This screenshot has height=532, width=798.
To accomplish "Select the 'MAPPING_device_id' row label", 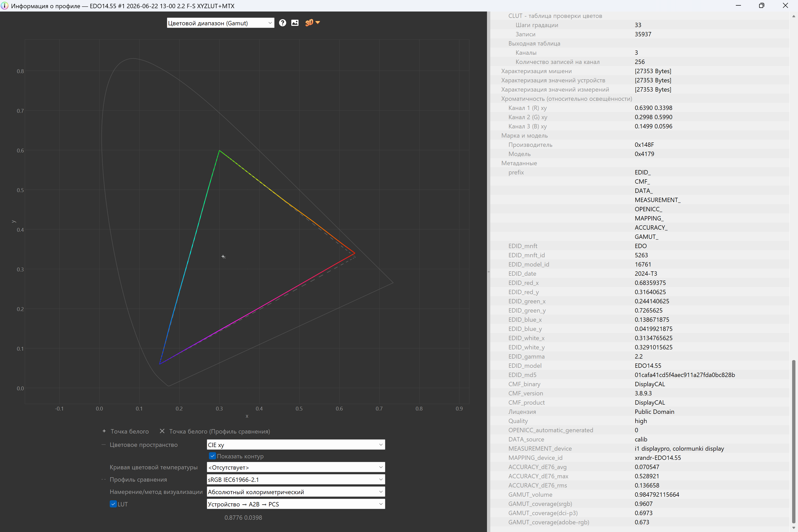I will click(x=535, y=458).
